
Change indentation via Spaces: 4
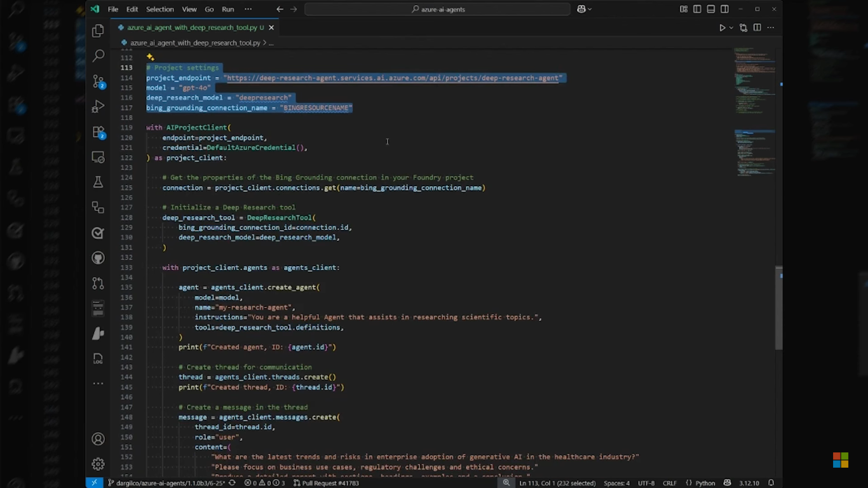(616, 483)
